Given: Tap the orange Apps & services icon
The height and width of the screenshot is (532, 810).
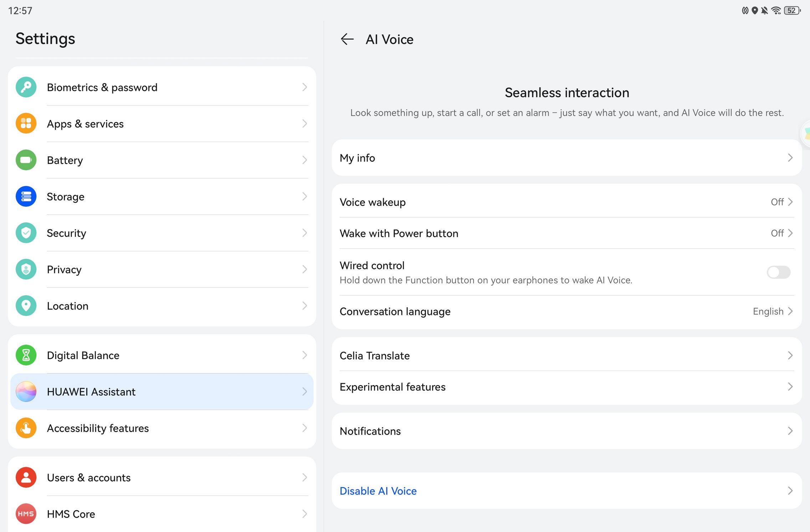Looking at the screenshot, I should [26, 124].
